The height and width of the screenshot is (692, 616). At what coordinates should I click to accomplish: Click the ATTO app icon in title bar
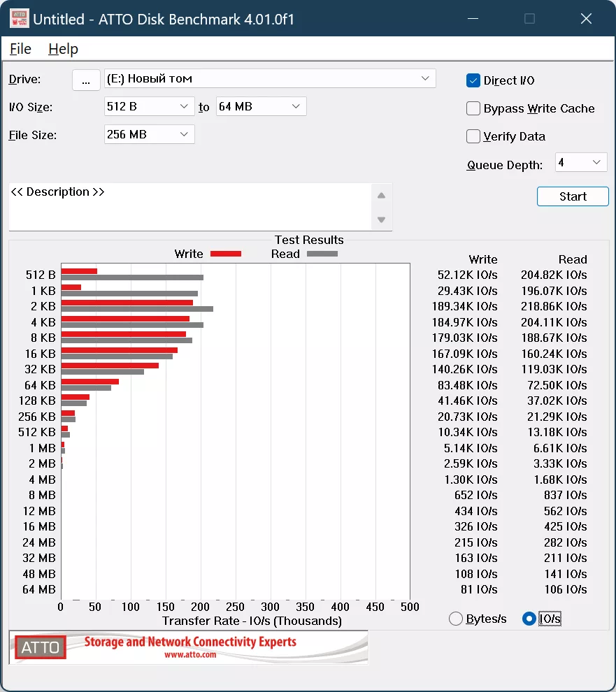pyautogui.click(x=19, y=19)
